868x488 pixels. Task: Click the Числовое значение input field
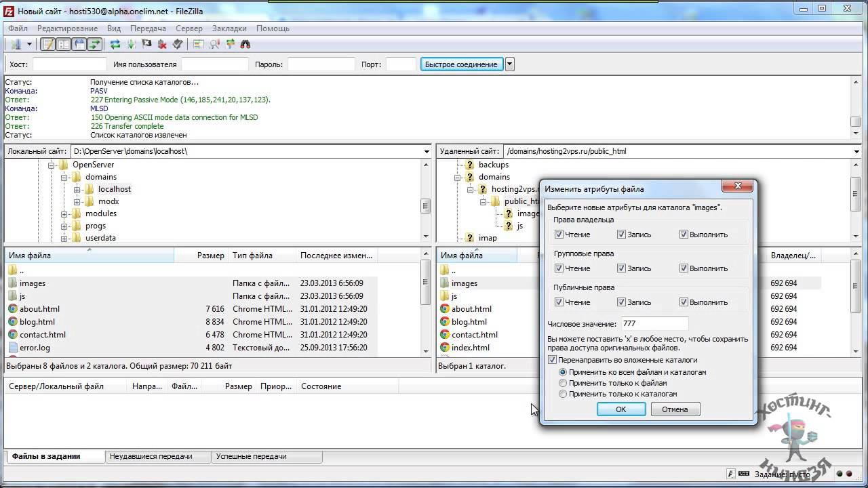pos(654,324)
